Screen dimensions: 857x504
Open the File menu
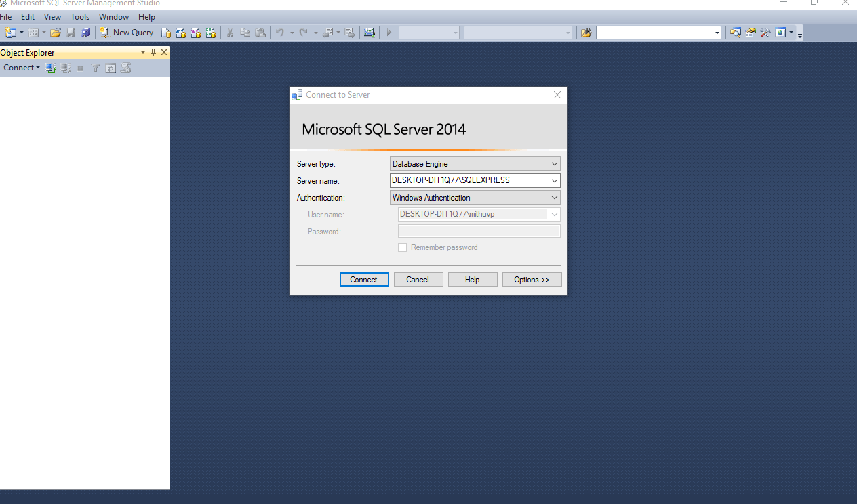tap(6, 16)
